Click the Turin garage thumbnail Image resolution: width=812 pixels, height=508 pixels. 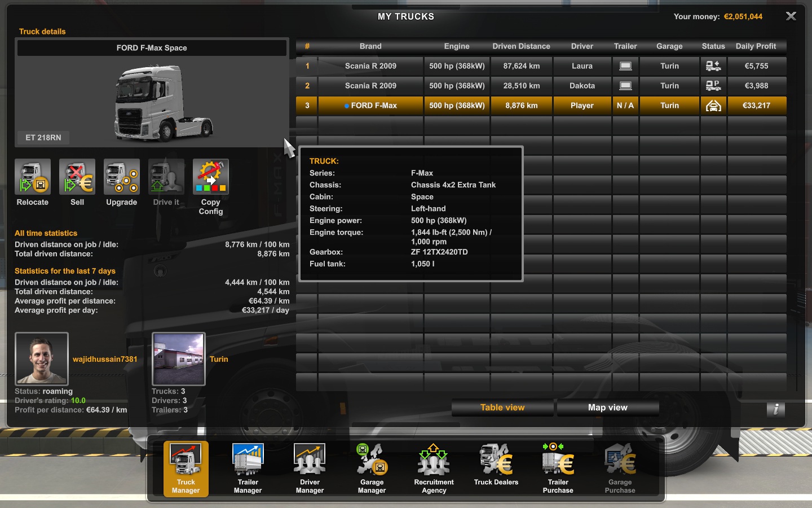point(179,359)
